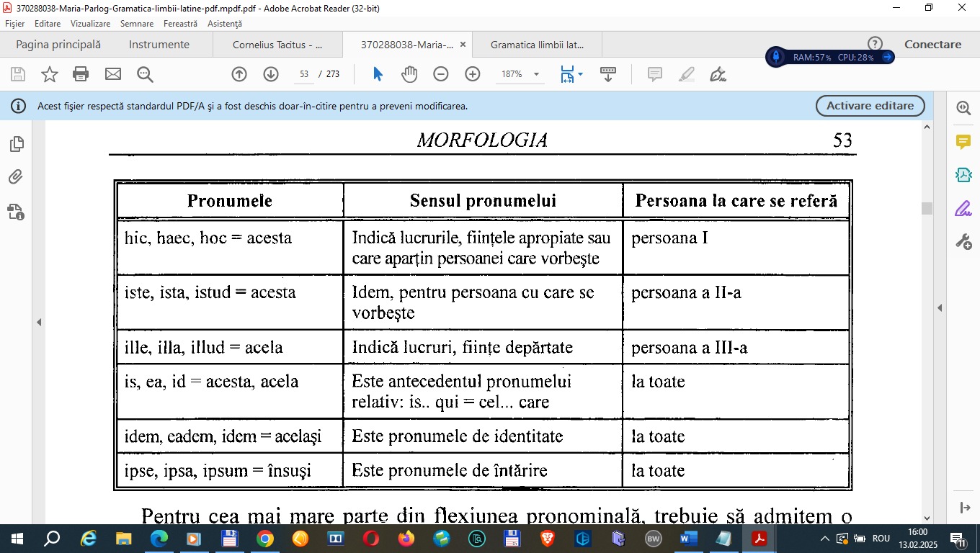Open the Semnare menu
Screen dimensions: 980x553
coord(137,24)
